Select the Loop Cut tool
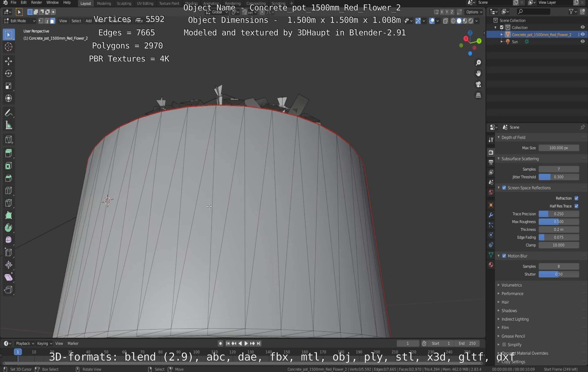Image resolution: width=588 pixels, height=372 pixels. click(x=9, y=191)
